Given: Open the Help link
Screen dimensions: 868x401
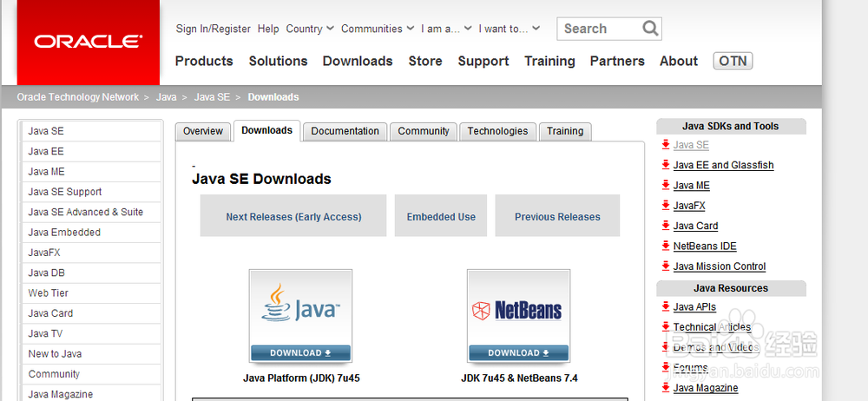Looking at the screenshot, I should pos(268,29).
